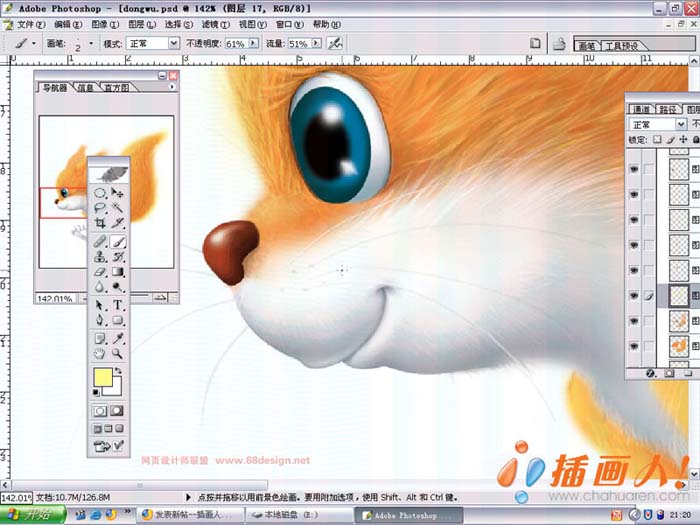Select the Lasso tool
700x525 pixels.
tap(100, 208)
